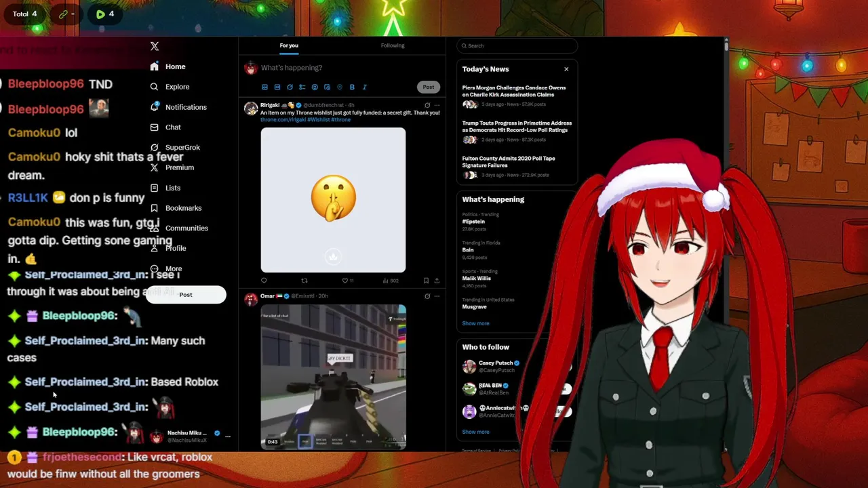The height and width of the screenshot is (488, 868).
Task: Open the emoji image in Ririgaki's post
Action: coord(333,200)
